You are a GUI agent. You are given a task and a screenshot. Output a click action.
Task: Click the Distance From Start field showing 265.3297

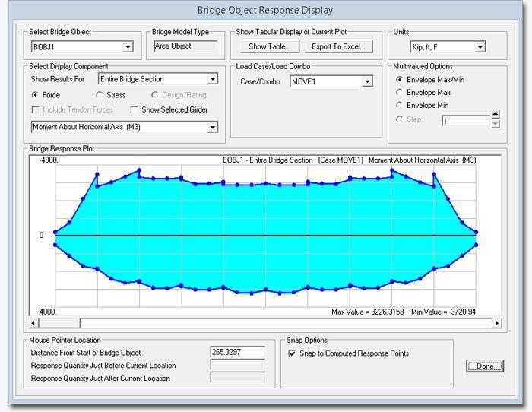pos(237,352)
